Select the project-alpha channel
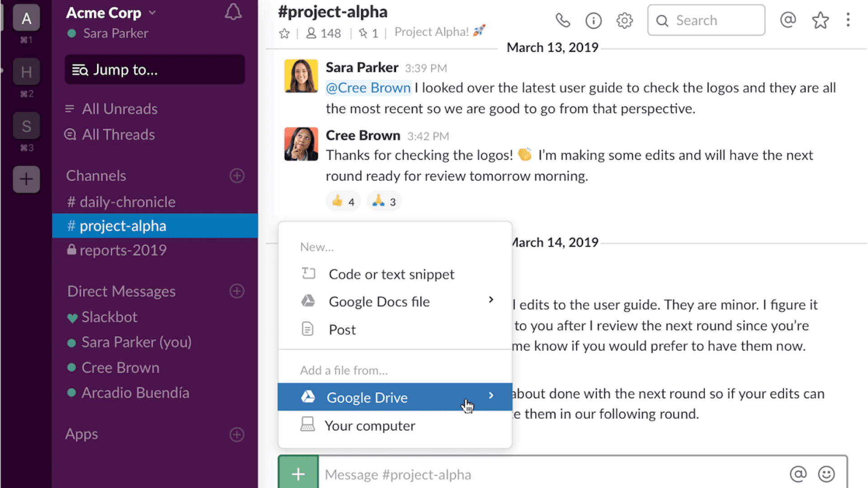The height and width of the screenshot is (488, 868). pos(155,226)
